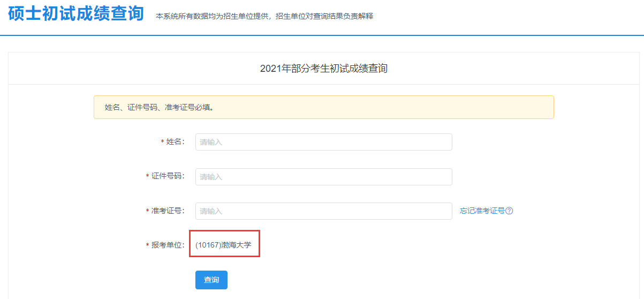
Task: Click the 2021年部分考生初试成绩查询 heading
Action: coord(323,69)
